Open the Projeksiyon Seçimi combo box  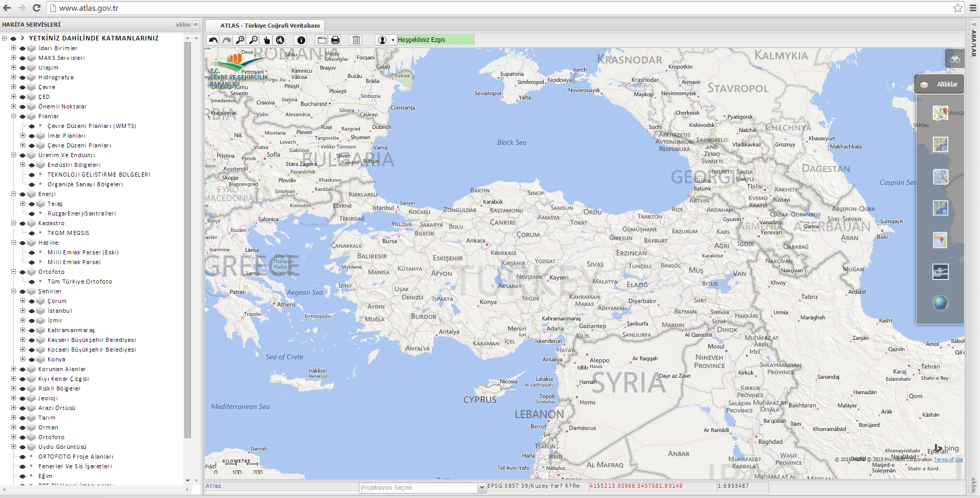pos(422,487)
